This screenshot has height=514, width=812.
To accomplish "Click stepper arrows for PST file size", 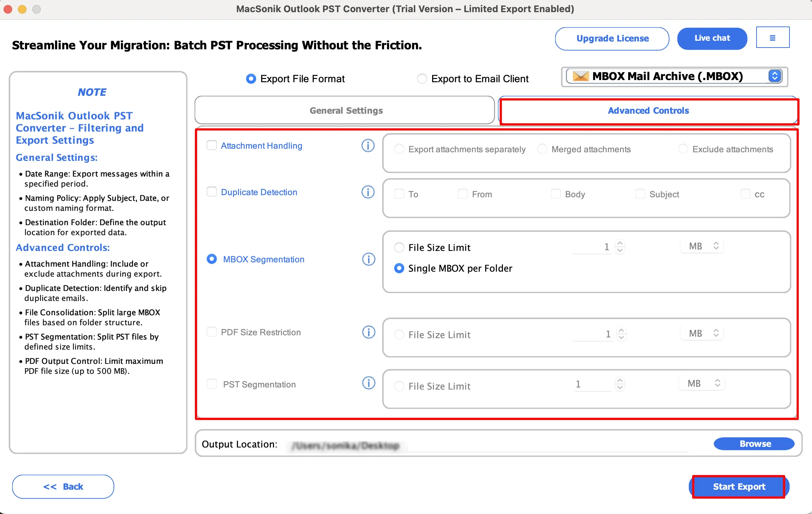I will (620, 384).
